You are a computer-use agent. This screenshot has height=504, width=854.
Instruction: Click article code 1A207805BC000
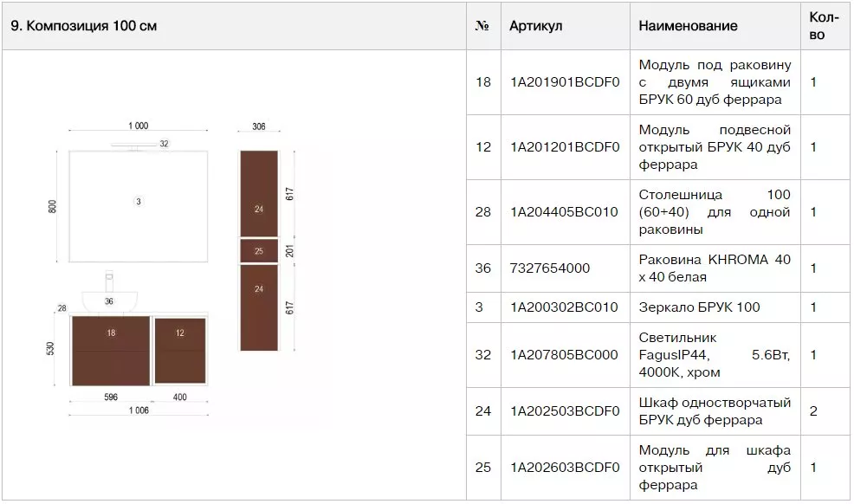(564, 355)
